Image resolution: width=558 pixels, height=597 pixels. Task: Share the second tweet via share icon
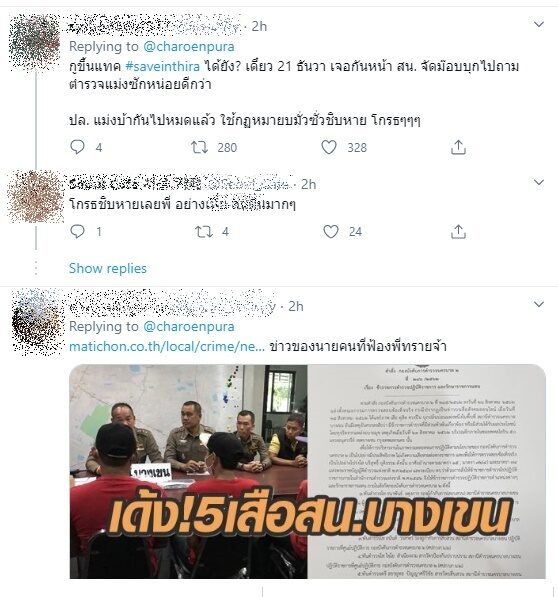coord(458,231)
